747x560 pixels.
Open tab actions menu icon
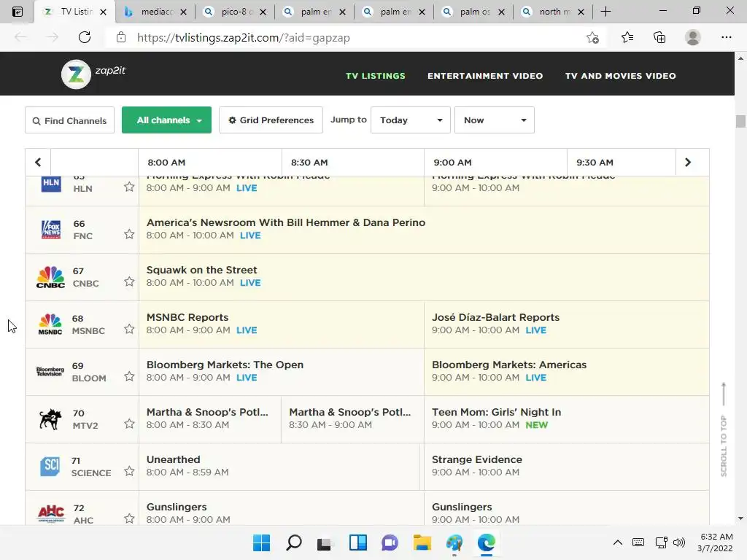(x=18, y=12)
